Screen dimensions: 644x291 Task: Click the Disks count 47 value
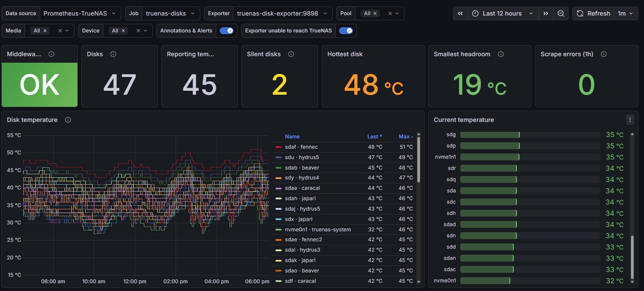point(119,85)
